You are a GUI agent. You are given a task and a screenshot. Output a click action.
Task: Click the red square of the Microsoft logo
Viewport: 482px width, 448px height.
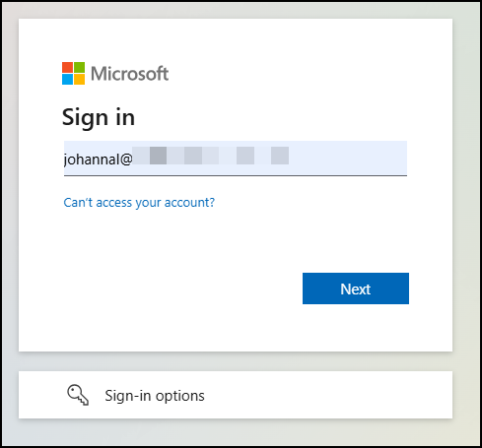pyautogui.click(x=67, y=67)
